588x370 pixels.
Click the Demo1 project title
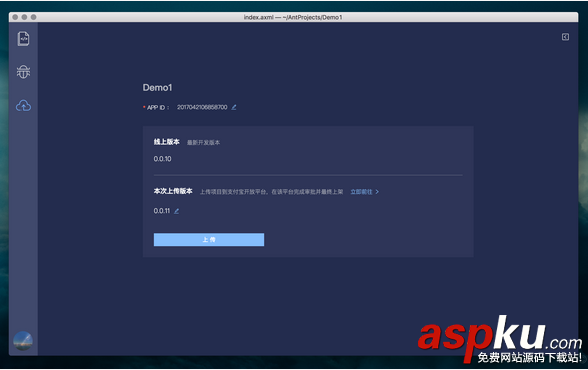tap(157, 87)
